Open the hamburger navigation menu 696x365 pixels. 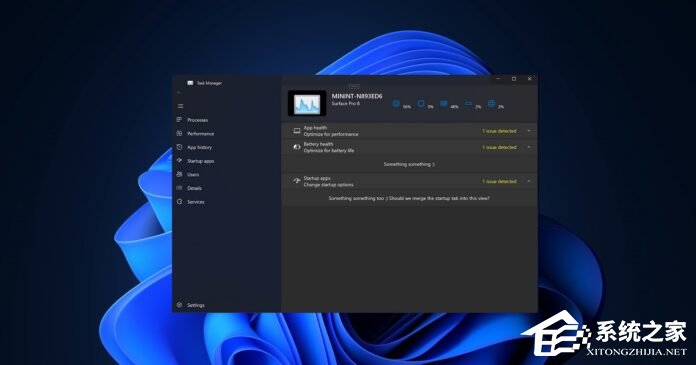(x=180, y=106)
